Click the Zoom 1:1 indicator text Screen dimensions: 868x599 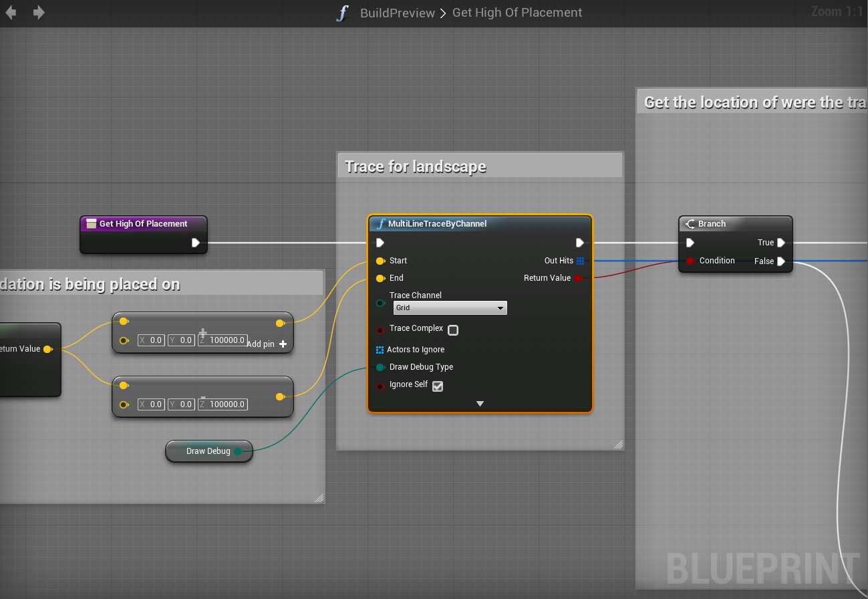[837, 11]
